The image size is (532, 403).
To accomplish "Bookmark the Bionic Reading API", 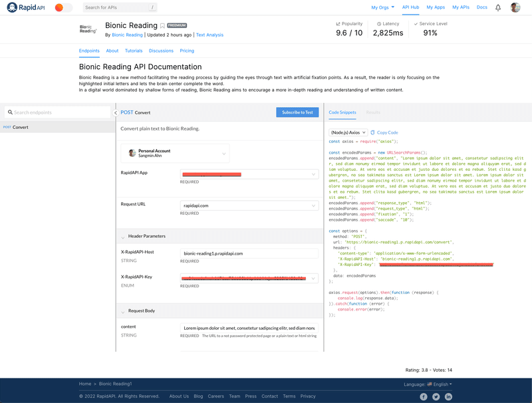I will coord(162,26).
